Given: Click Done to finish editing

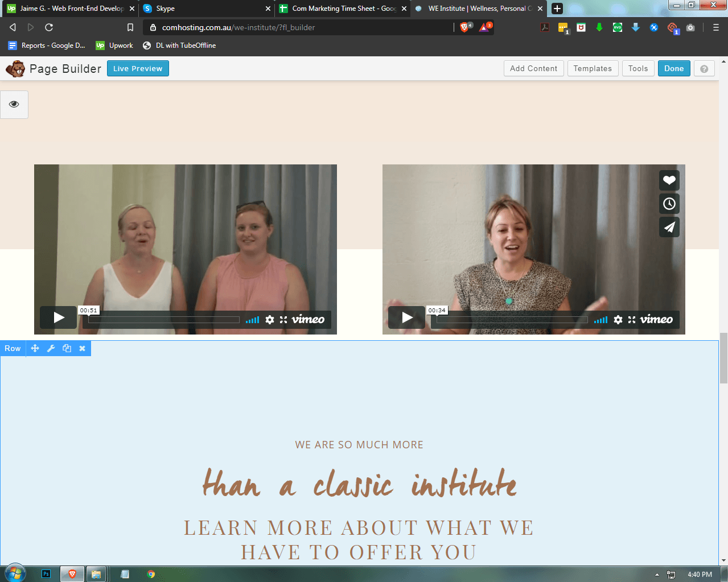Looking at the screenshot, I should pos(674,68).
